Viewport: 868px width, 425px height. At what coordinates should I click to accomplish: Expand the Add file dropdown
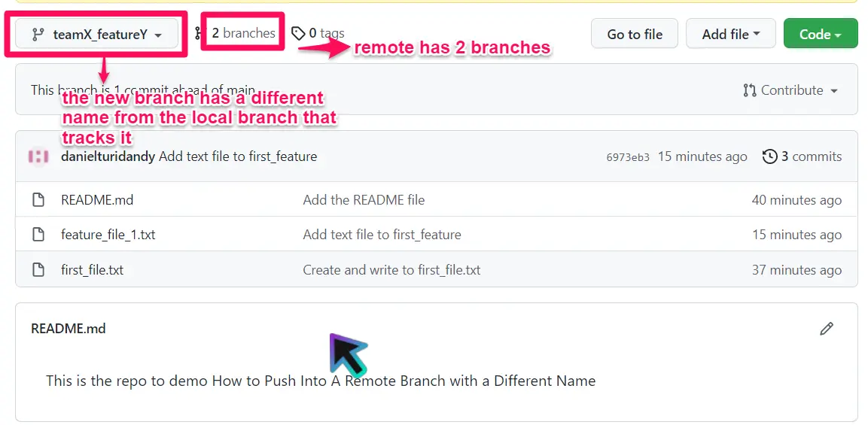[730, 34]
